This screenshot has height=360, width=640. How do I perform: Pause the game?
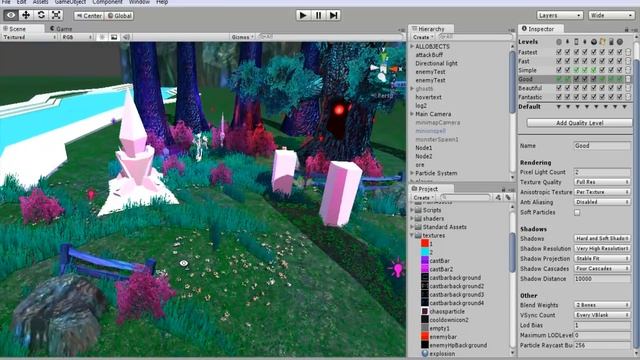point(318,16)
